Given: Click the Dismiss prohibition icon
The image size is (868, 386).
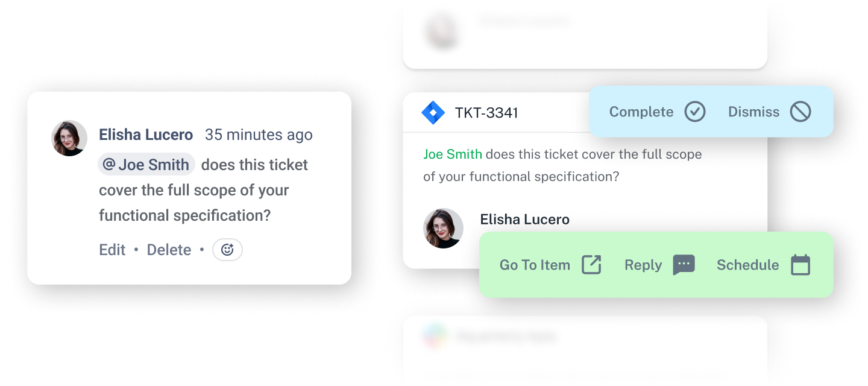Looking at the screenshot, I should [801, 112].
